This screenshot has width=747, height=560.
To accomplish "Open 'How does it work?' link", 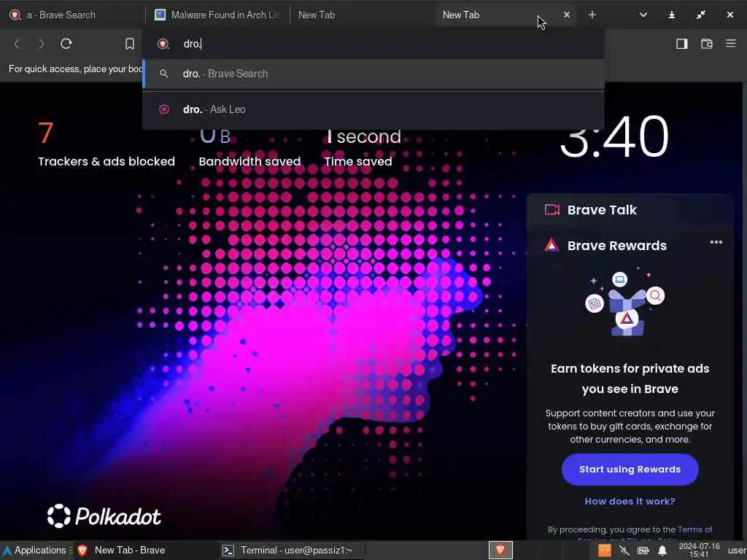I will tap(630, 502).
